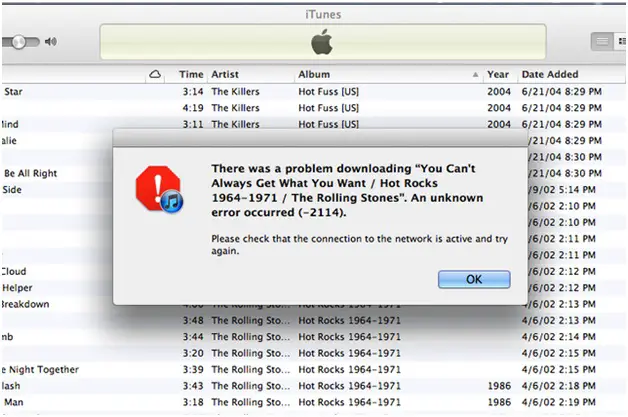The width and height of the screenshot is (628, 417).
Task: Select the 3:39 Rolling Stones track row
Action: click(x=300, y=369)
